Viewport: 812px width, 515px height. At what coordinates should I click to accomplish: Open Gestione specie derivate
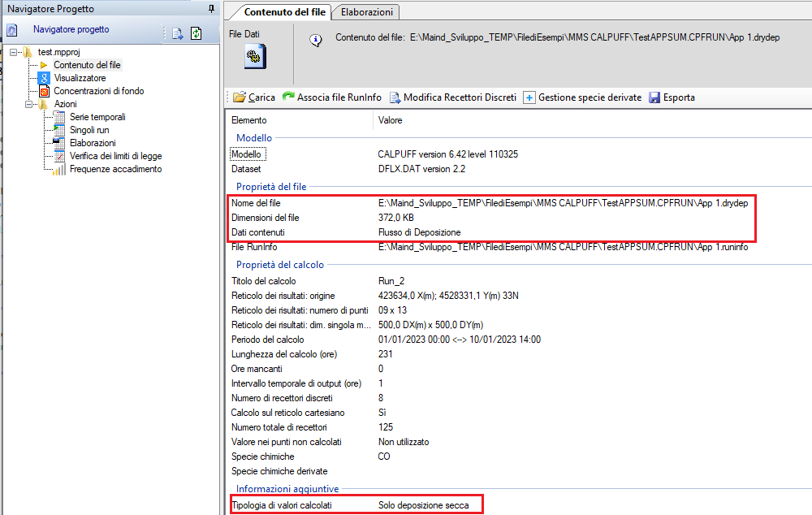pos(581,97)
